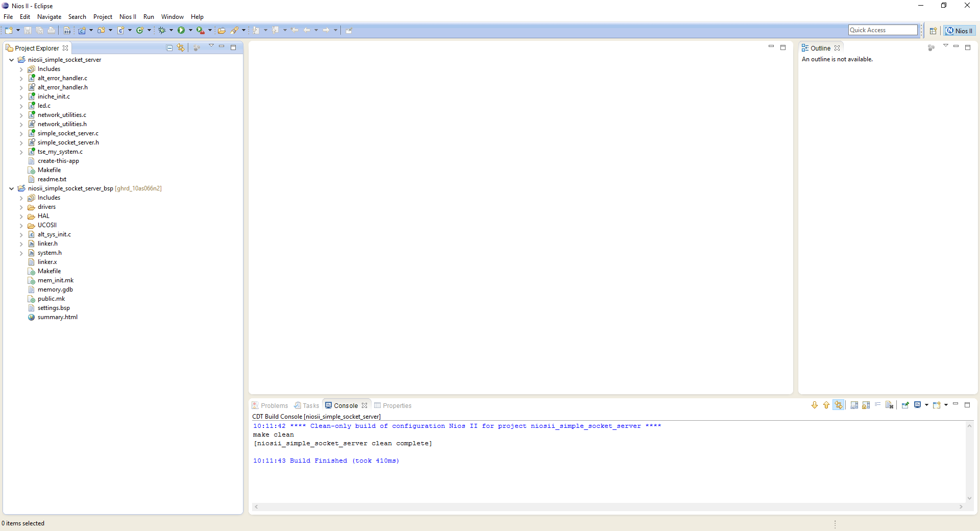Collapse the niosii_simple_socket_server project node
The height and width of the screenshot is (531, 980).
click(x=11, y=60)
